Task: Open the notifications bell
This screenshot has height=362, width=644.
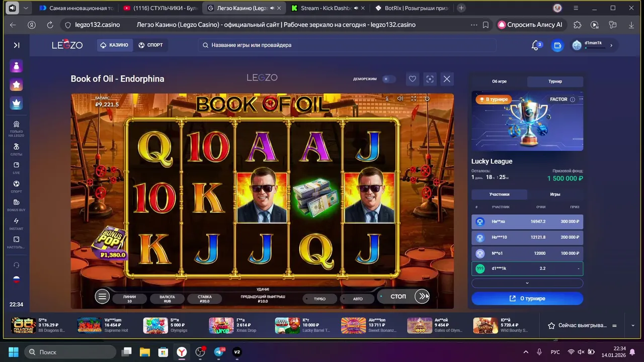Action: click(536, 45)
